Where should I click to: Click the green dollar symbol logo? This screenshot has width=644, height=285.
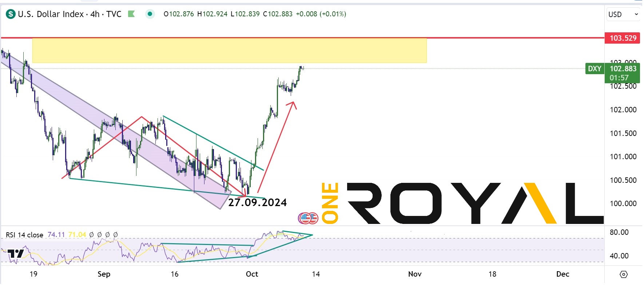pos(11,14)
